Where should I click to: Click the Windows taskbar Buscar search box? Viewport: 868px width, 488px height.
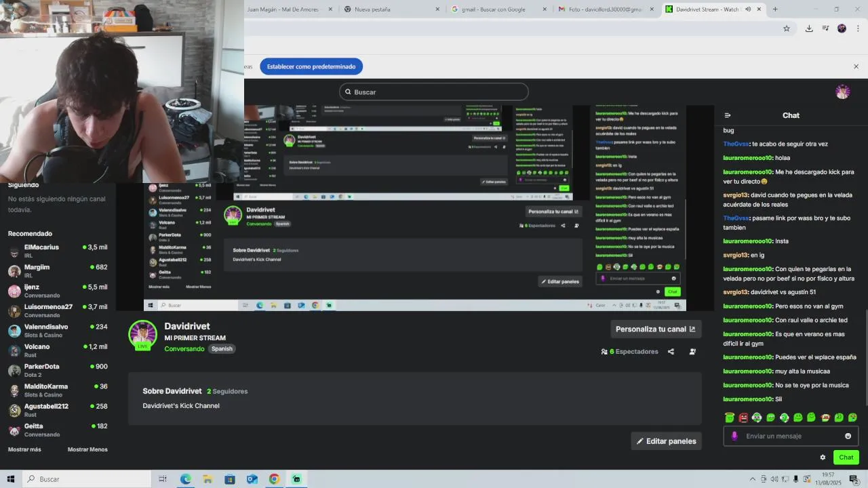coord(86,479)
